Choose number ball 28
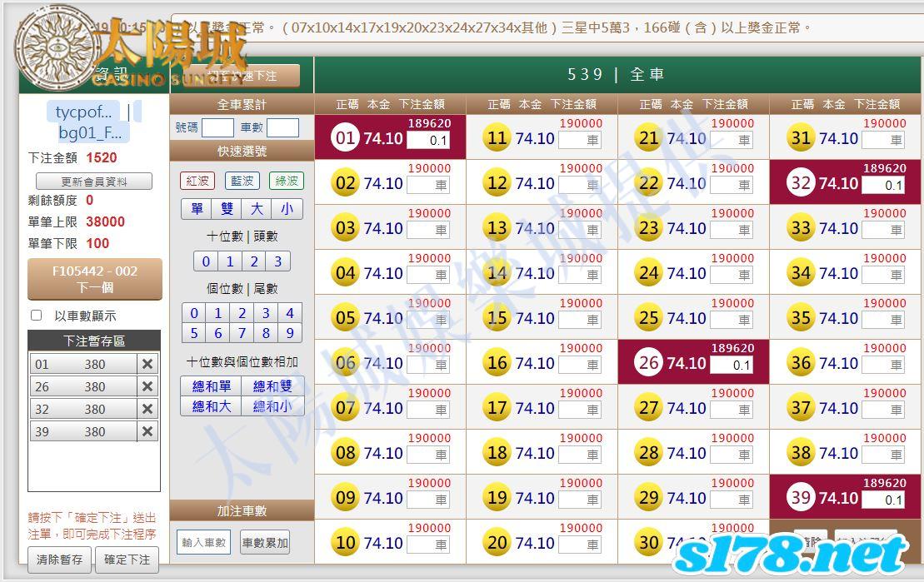 (x=649, y=453)
